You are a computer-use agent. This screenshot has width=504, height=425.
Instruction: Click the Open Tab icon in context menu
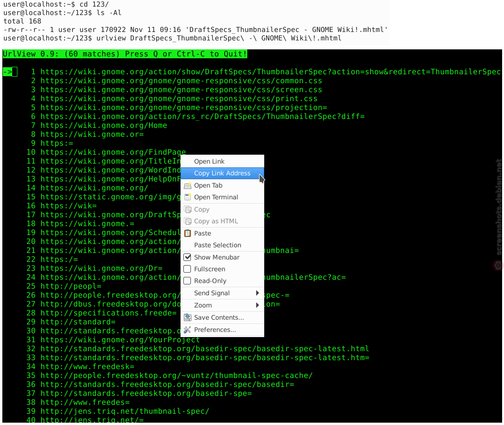(x=188, y=186)
